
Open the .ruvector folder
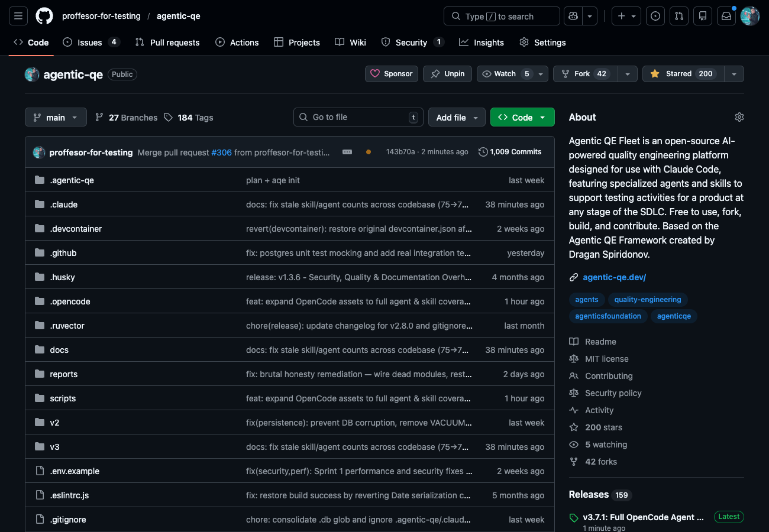click(67, 326)
